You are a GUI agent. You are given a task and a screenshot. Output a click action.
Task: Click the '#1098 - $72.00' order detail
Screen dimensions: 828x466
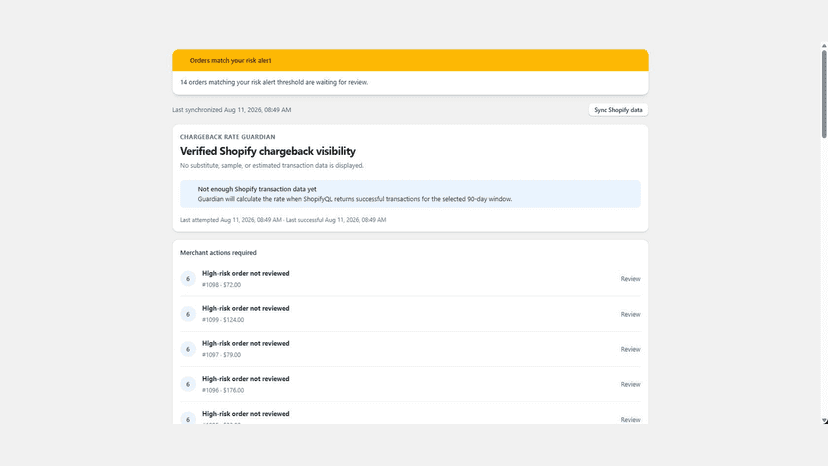[x=221, y=285]
